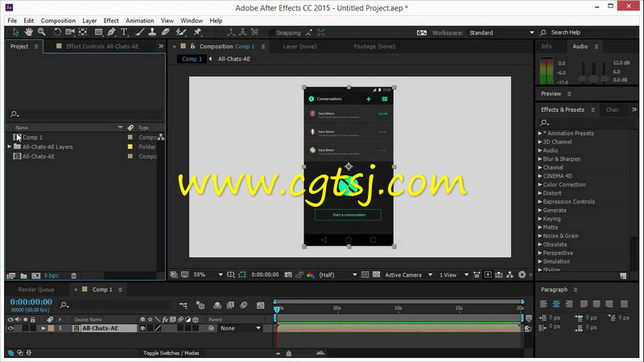This screenshot has width=644, height=362.
Task: Open the File menu
Action: point(12,21)
